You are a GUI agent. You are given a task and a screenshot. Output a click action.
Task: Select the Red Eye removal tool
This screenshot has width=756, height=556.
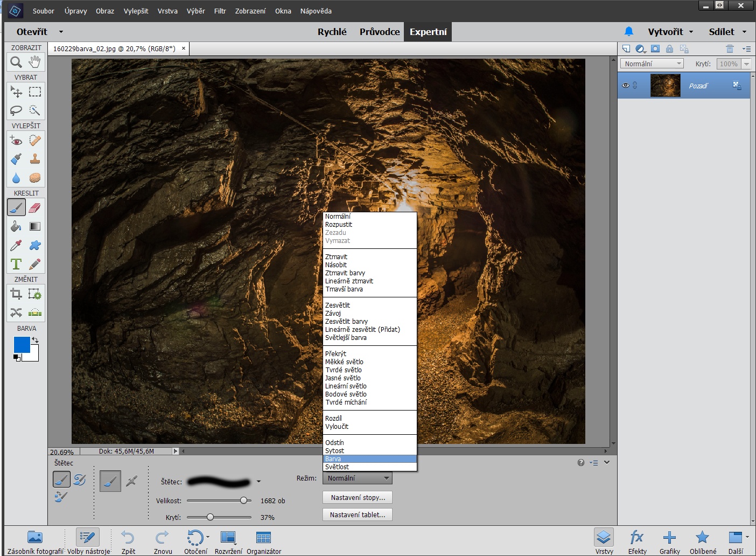point(16,141)
